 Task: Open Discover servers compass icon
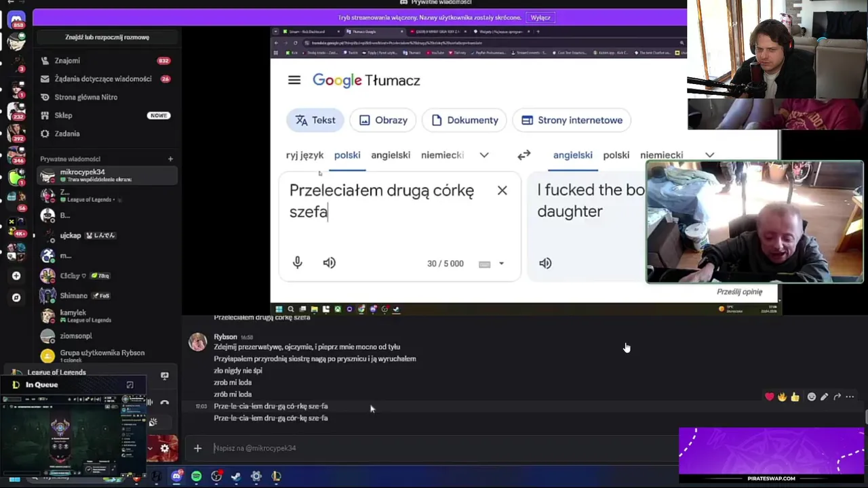click(16, 297)
